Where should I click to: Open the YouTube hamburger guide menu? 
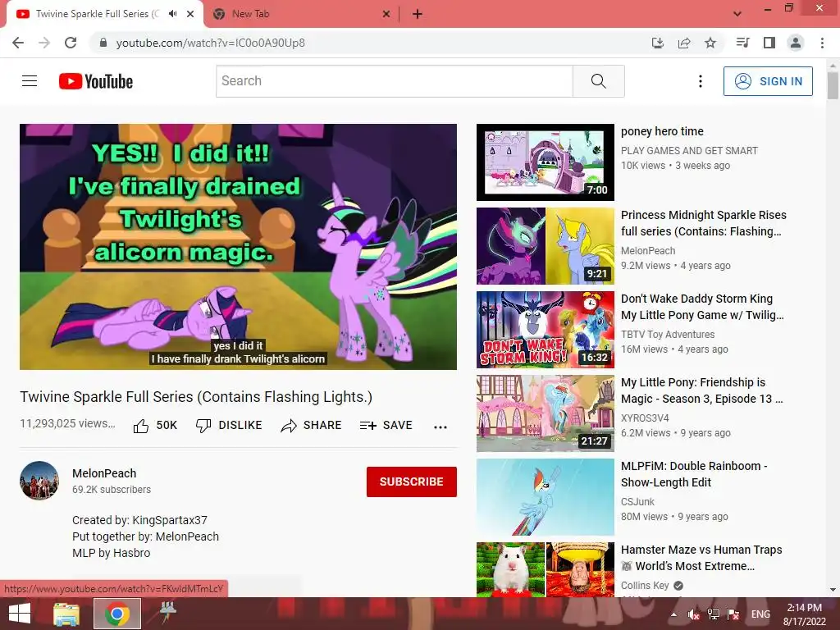tap(30, 81)
